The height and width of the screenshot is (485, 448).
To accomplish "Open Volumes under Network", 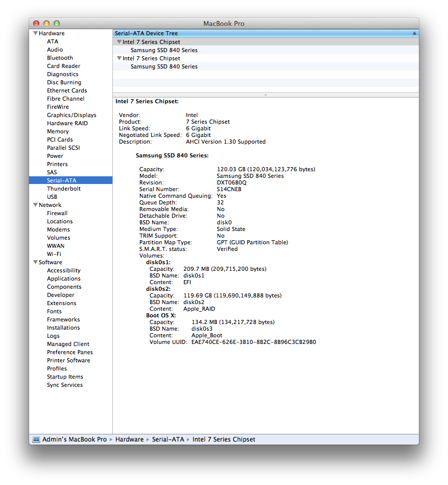I will coord(58,238).
